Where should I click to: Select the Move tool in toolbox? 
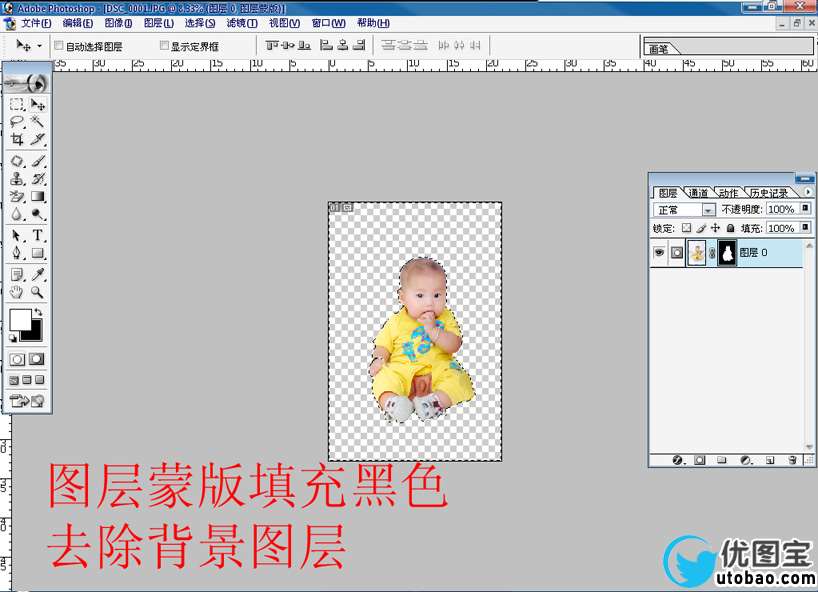[37, 104]
